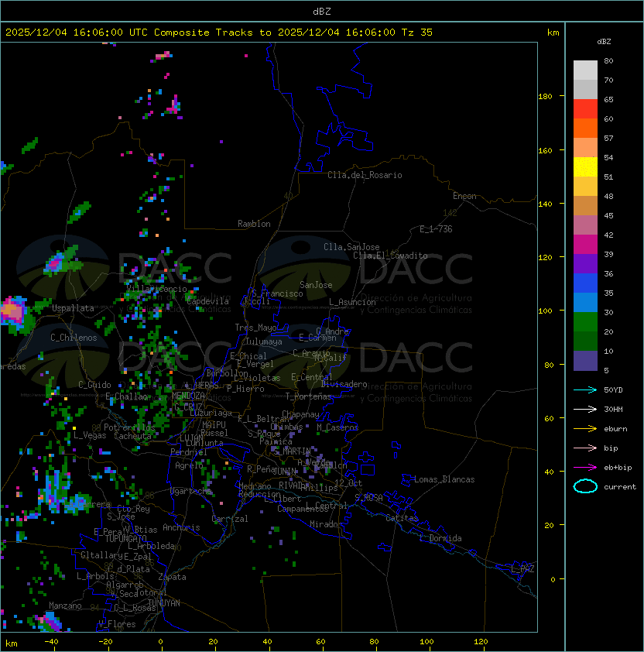Image resolution: width=644 pixels, height=652 pixels.
Task: Pick the slate swatch between 10 and 5 dBZ
Action: 585,361
